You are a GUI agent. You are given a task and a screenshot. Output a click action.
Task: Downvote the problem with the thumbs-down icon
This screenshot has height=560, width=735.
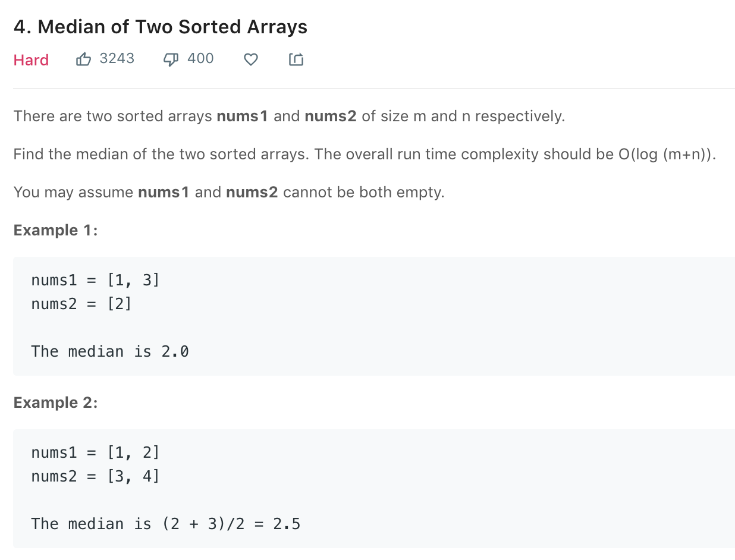171,59
